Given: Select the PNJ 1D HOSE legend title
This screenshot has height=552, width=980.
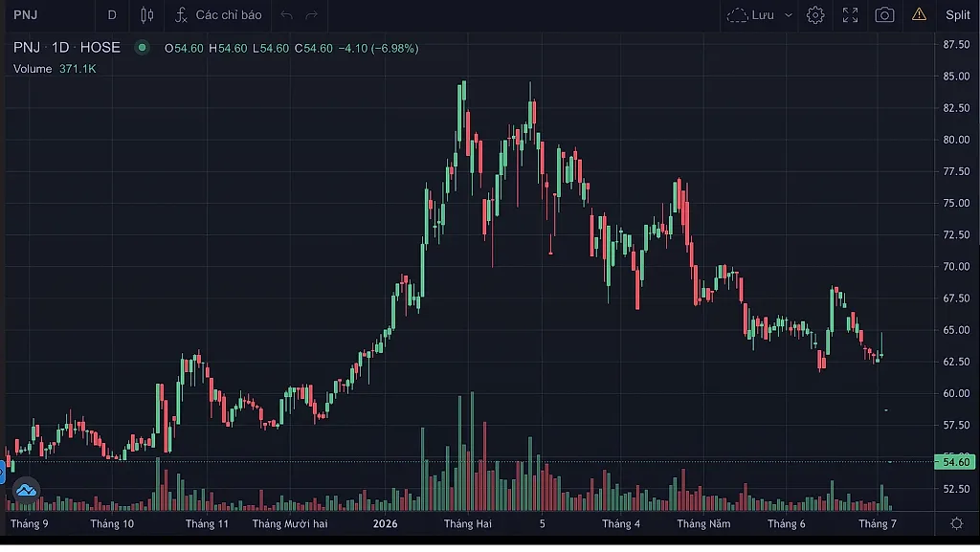Looking at the screenshot, I should tap(67, 48).
